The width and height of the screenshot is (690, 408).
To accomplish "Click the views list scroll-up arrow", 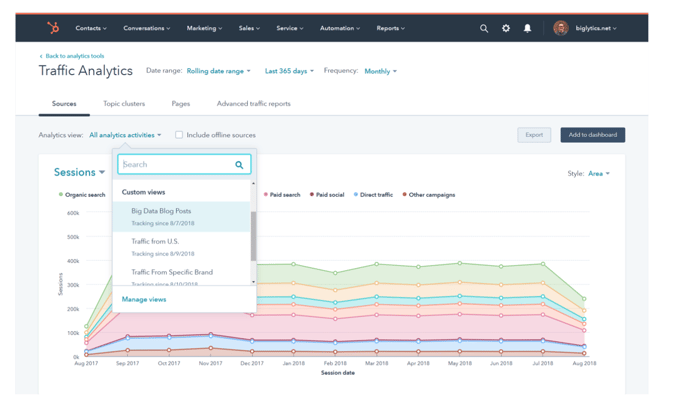I will (253, 183).
